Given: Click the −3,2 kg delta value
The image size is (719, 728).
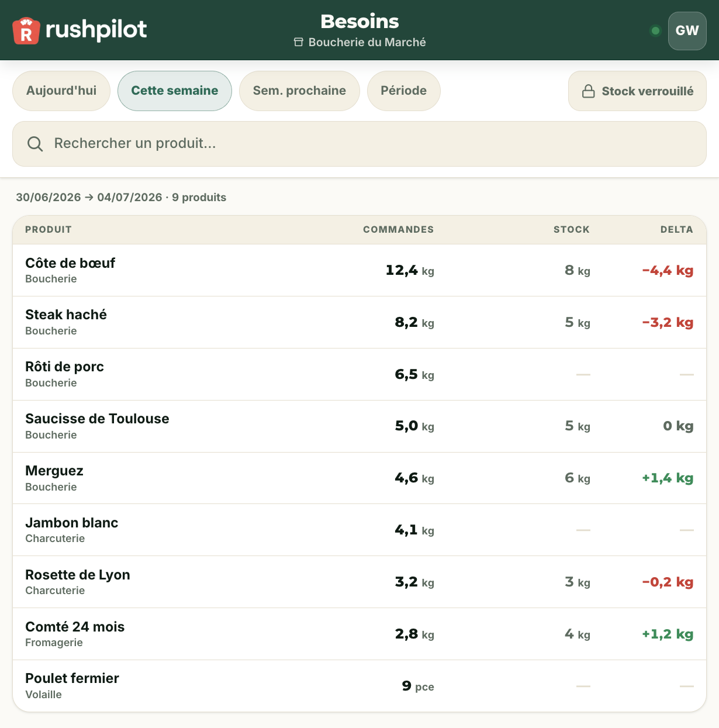Looking at the screenshot, I should 668,323.
